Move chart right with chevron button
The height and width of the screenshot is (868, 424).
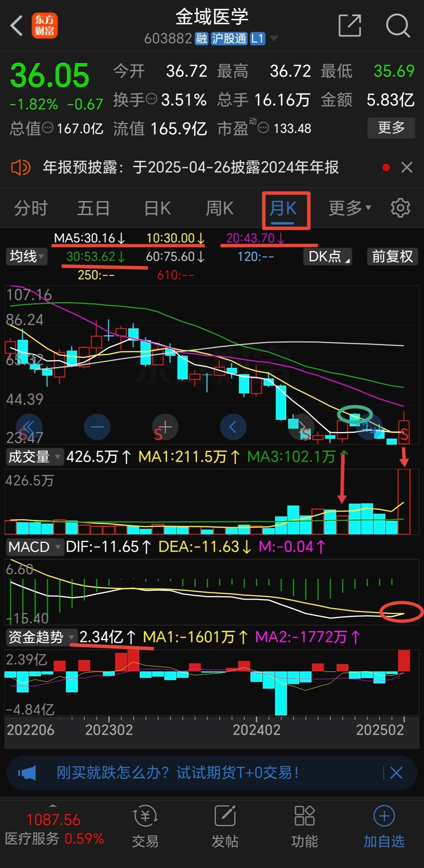302,427
